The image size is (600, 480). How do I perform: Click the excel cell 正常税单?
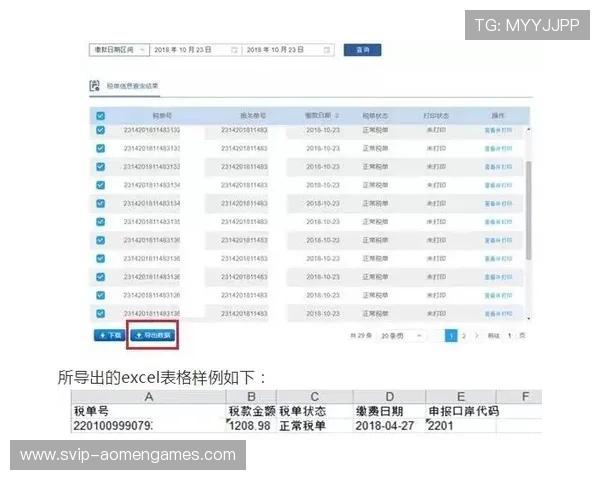(315, 426)
